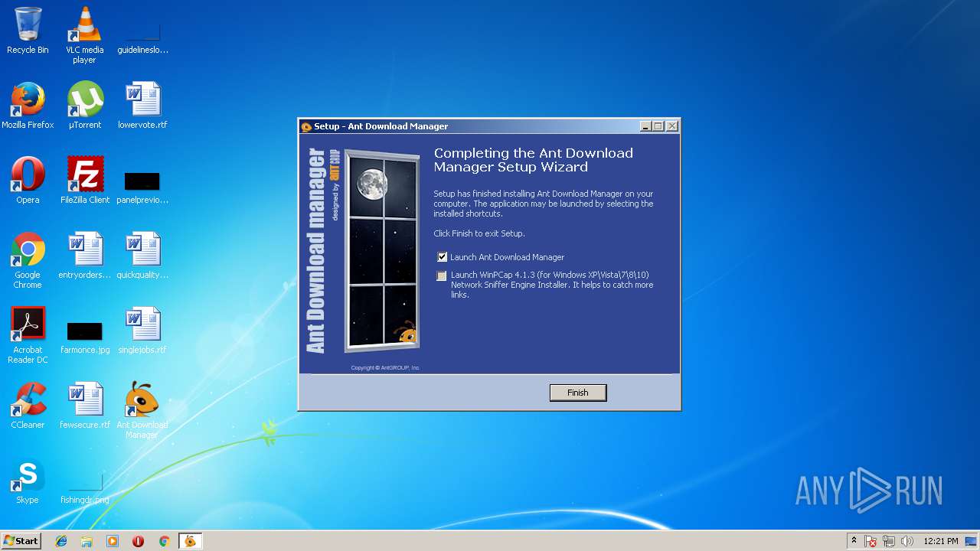Open Skype desktop shortcut
Viewport: 980px width, 551px height.
pyautogui.click(x=28, y=481)
